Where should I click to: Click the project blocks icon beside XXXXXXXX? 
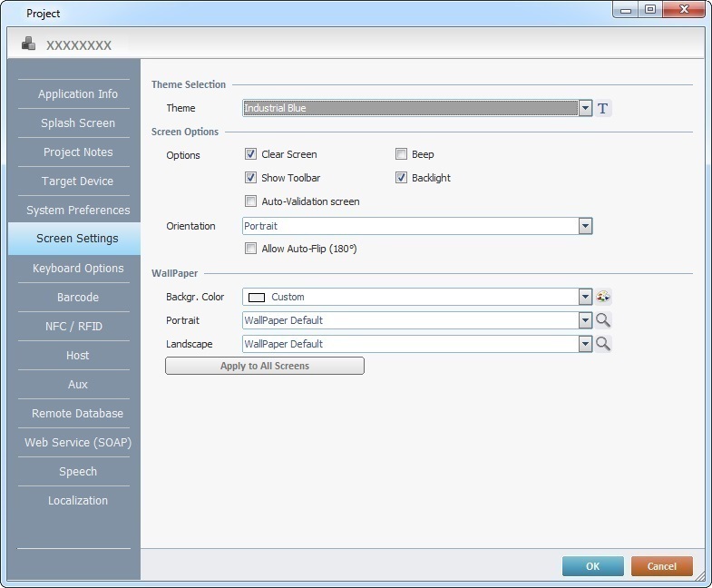click(x=29, y=44)
